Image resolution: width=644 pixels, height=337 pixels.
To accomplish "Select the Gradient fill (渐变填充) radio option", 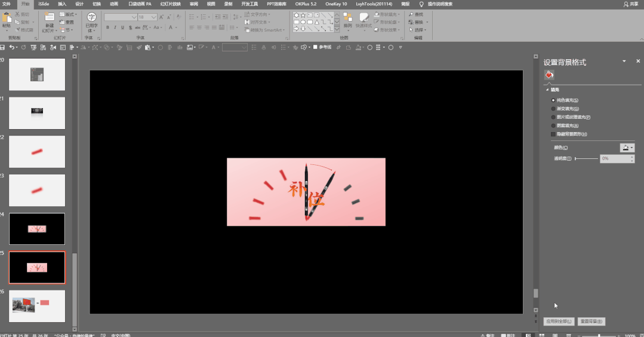I will point(553,109).
